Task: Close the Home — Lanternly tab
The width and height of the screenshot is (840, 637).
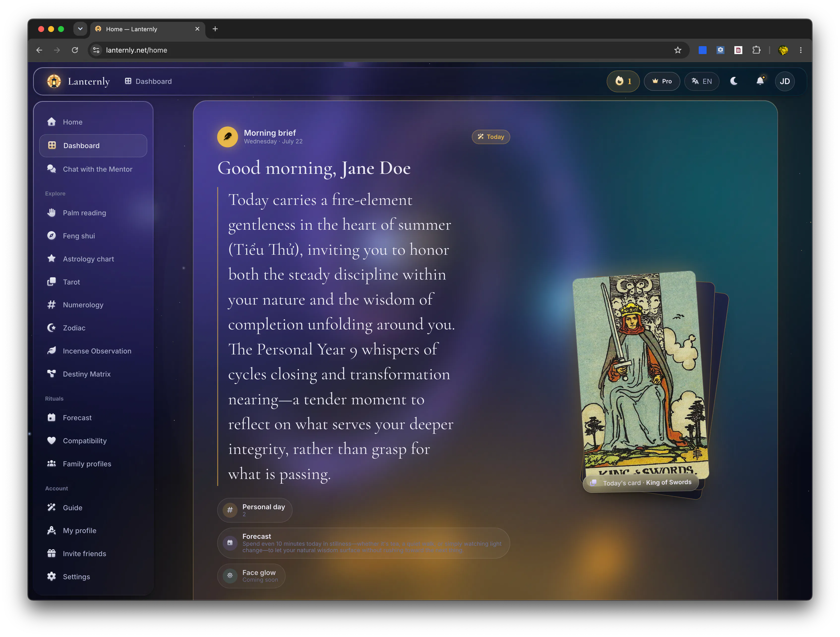Action: [197, 29]
